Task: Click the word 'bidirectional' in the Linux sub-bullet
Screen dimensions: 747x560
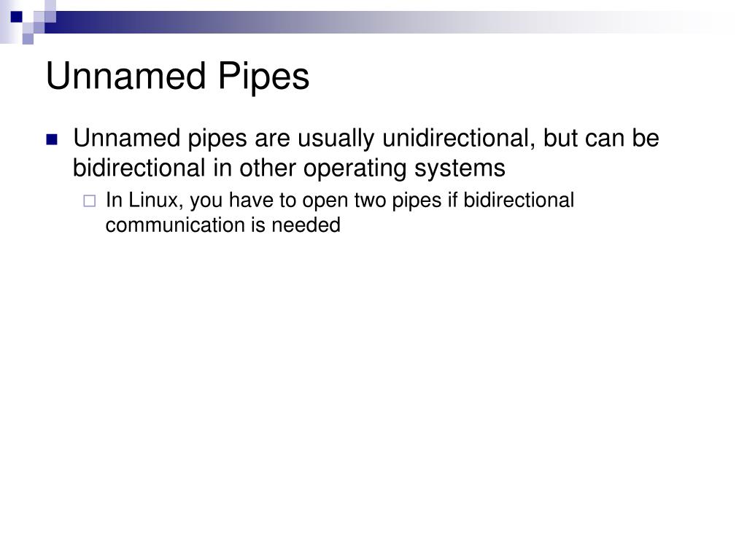Action: point(519,200)
